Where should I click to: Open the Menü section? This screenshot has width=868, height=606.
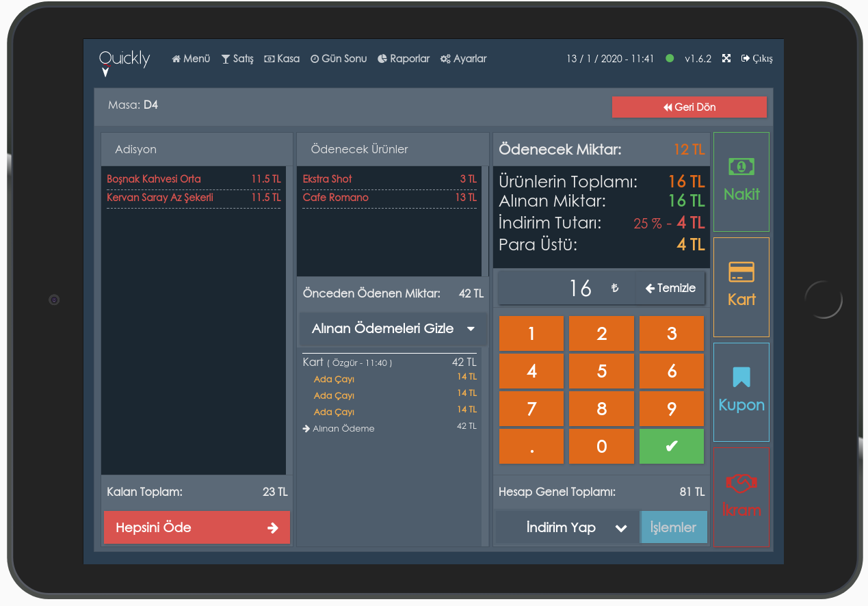pos(190,59)
